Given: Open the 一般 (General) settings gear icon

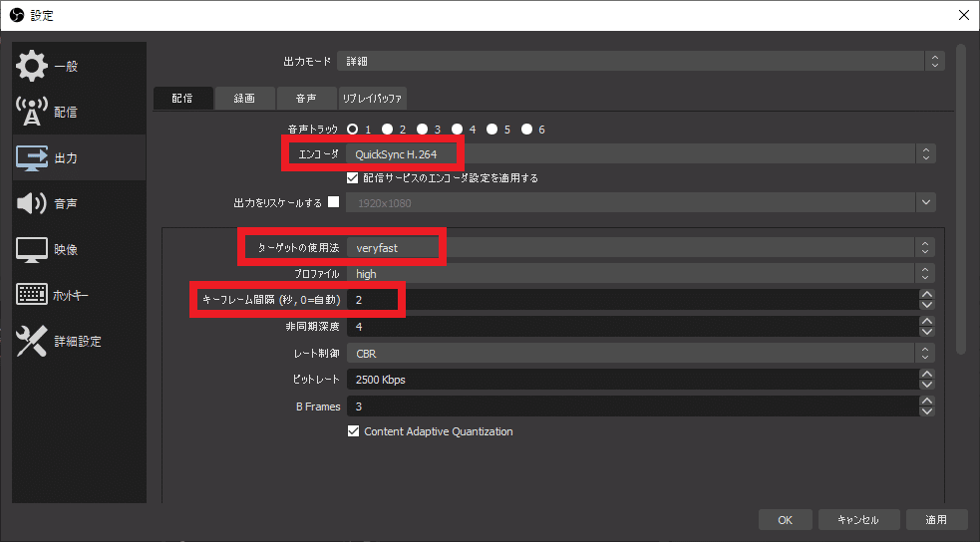Looking at the screenshot, I should pyautogui.click(x=31, y=66).
